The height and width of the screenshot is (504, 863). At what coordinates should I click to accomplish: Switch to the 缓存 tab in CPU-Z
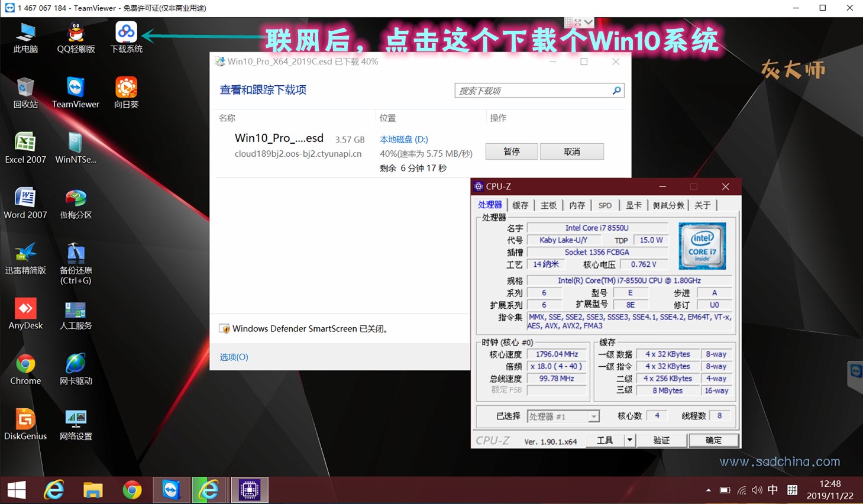click(521, 205)
